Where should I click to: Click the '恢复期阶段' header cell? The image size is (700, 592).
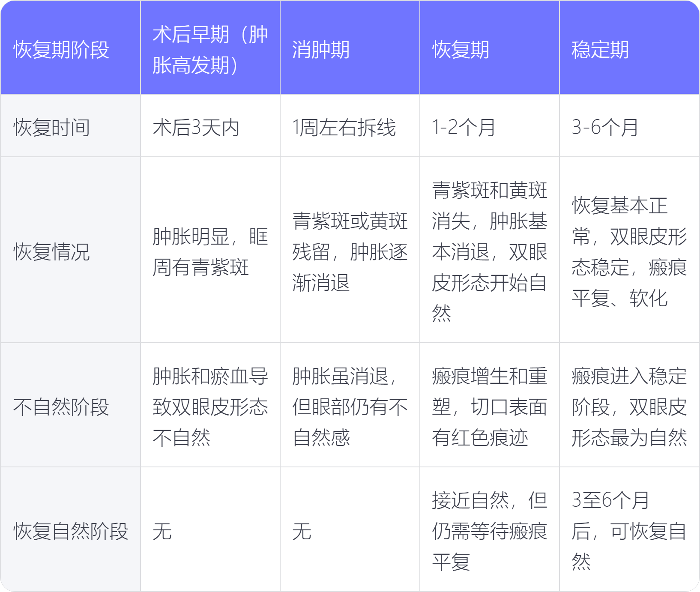point(61,50)
